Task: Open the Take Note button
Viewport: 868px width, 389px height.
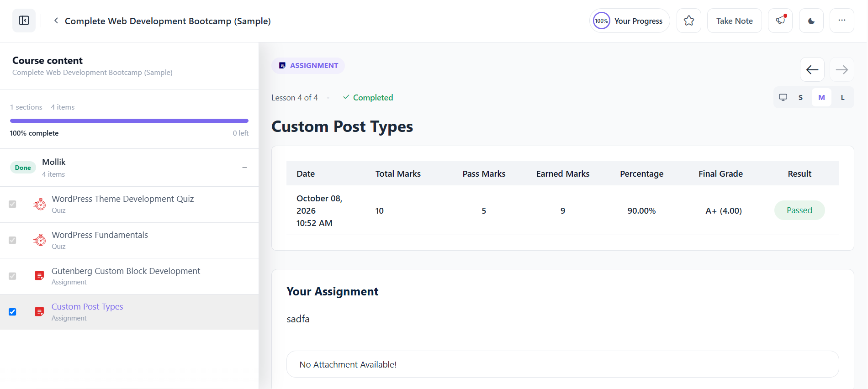Action: click(734, 21)
